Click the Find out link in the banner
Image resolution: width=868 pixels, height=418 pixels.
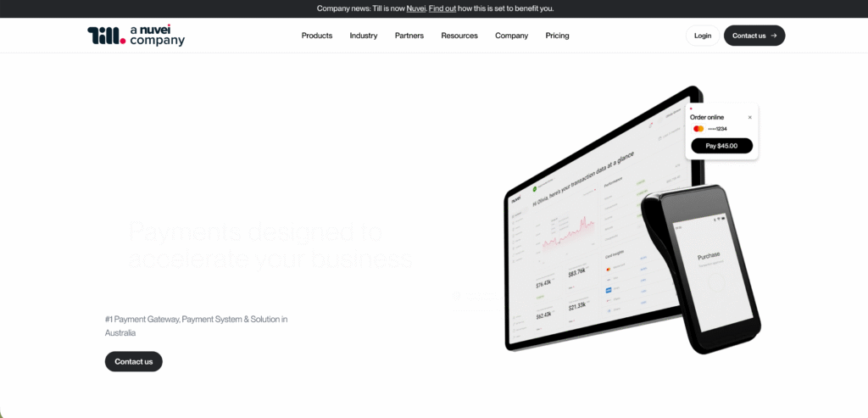point(442,8)
